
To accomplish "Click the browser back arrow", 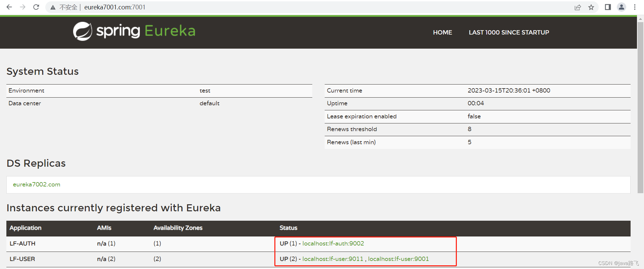I will [x=9, y=7].
